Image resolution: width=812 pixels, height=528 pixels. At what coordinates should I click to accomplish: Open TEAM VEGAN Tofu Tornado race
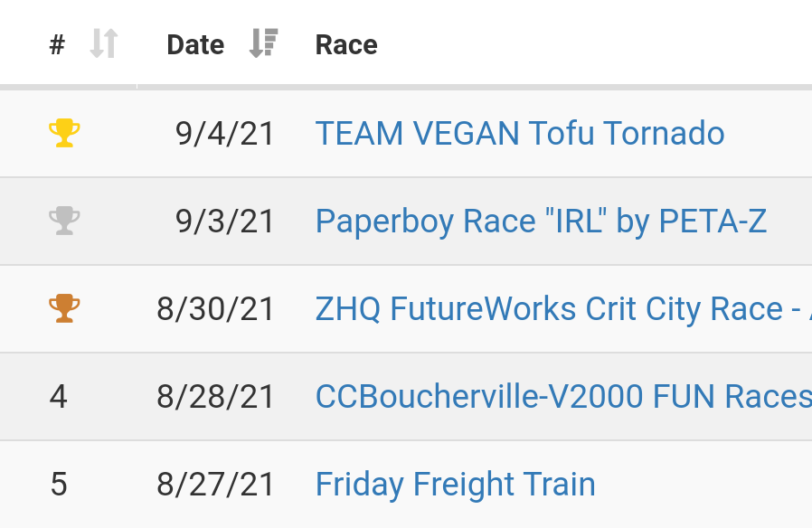(x=520, y=133)
